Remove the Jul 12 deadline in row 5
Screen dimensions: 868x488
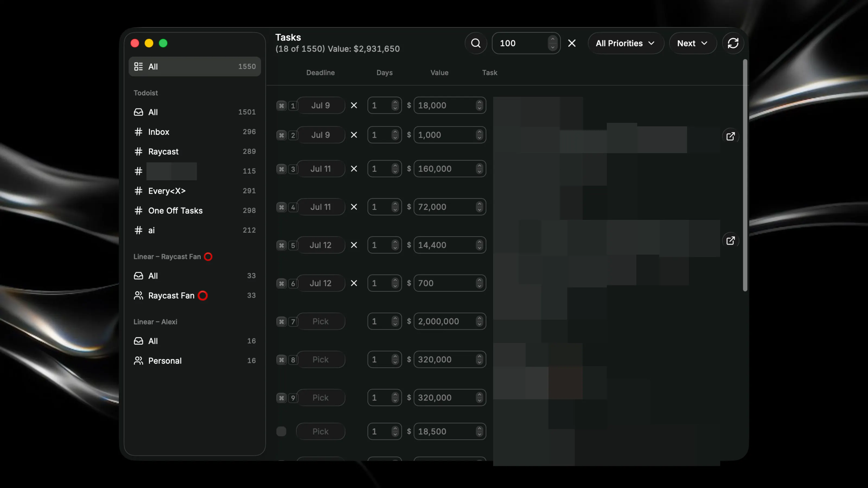point(354,245)
